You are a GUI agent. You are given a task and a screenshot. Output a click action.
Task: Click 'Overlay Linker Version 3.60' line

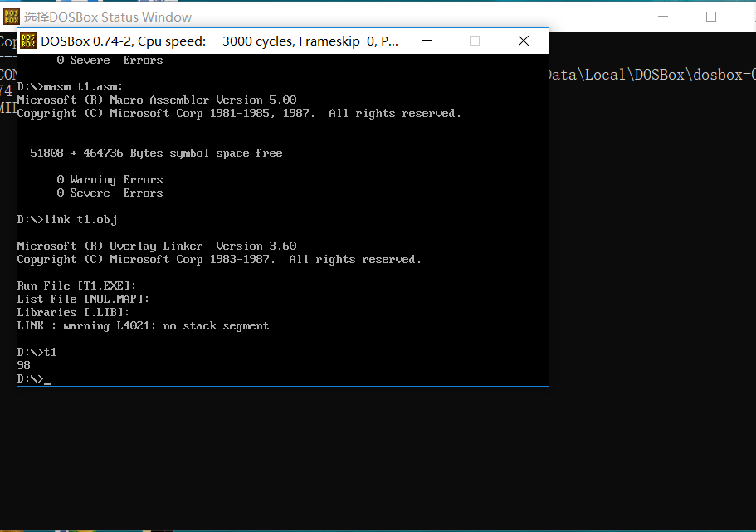(x=157, y=246)
